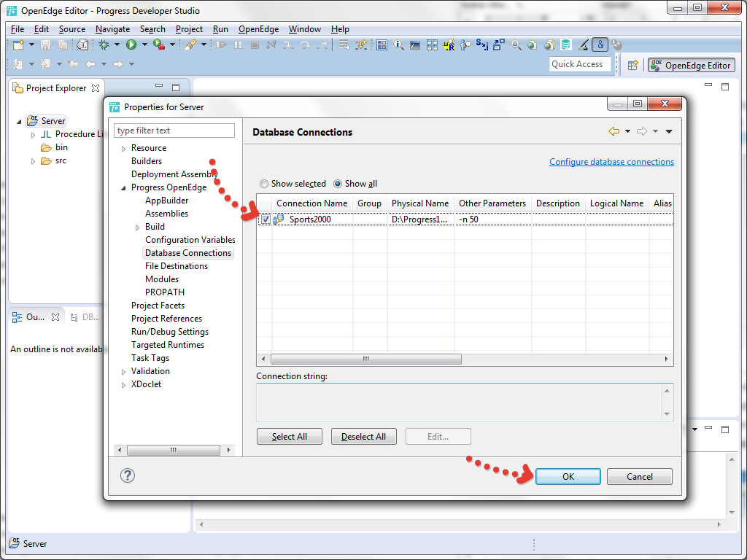Click the Run with red toolbox icon
Image resolution: width=747 pixels, height=560 pixels.
[158, 44]
